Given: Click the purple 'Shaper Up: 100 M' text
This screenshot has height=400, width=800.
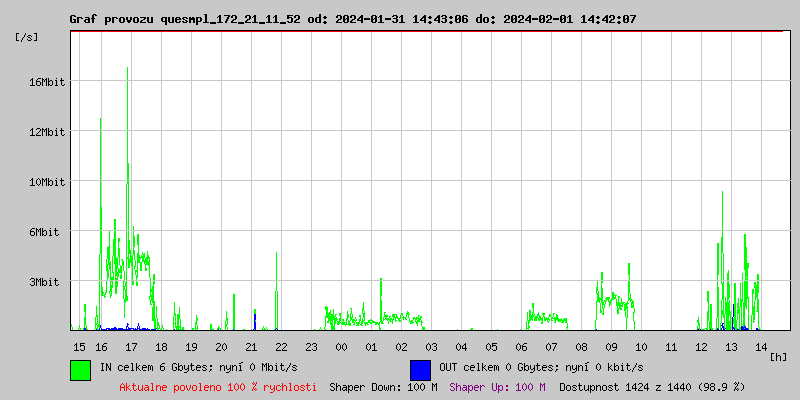Looking at the screenshot, I should pos(497,386).
